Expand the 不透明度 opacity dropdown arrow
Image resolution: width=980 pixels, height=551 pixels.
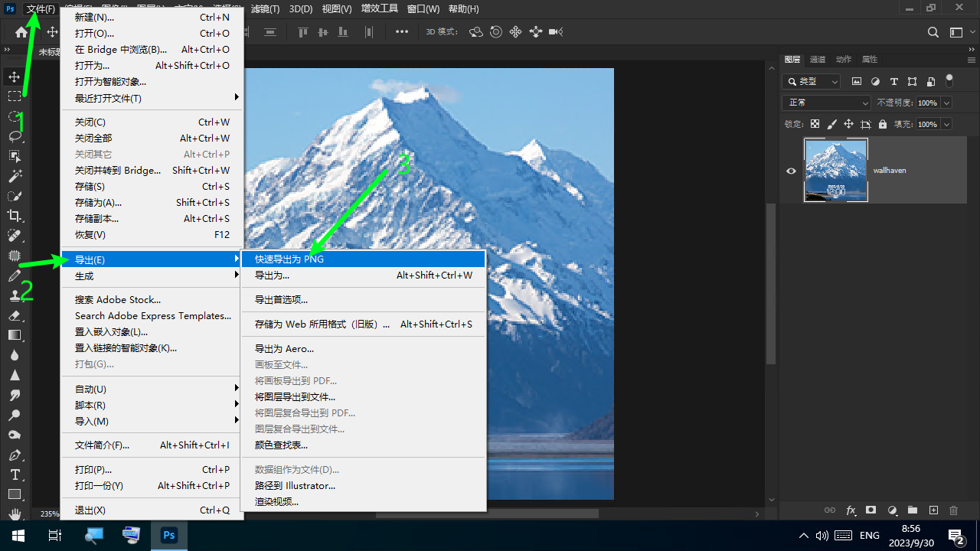pyautogui.click(x=947, y=103)
